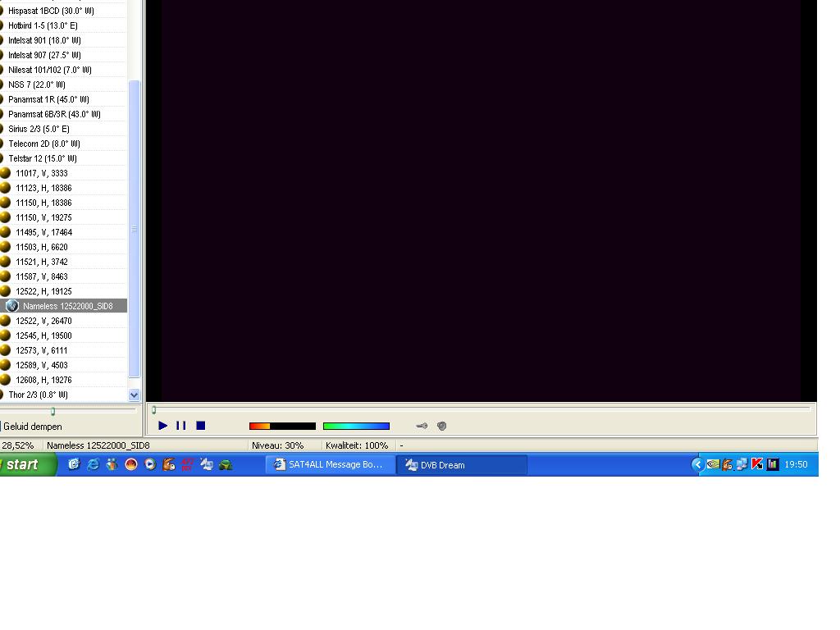Screen dimensions: 840x630
Task: Click the DVB Dream taskbar button
Action: point(463,465)
